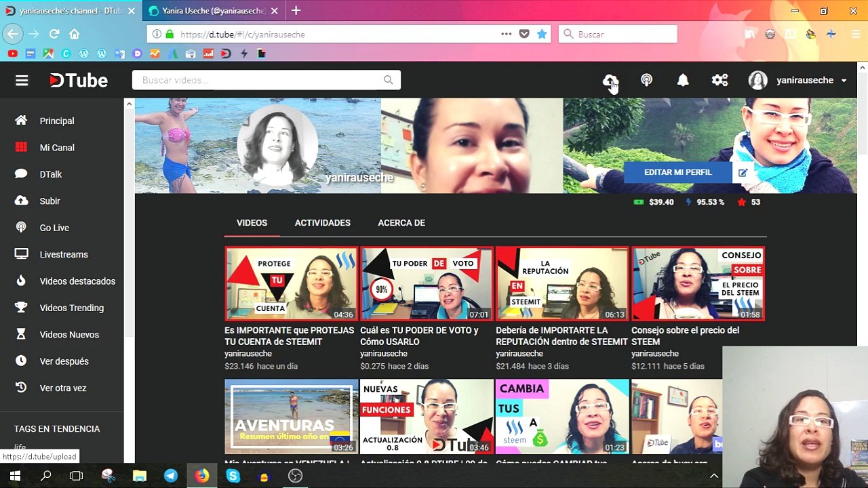This screenshot has height=488, width=868.
Task: Open LA REPUTACIÓN EN STEEMIT video thumbnail
Action: pyautogui.click(x=562, y=284)
